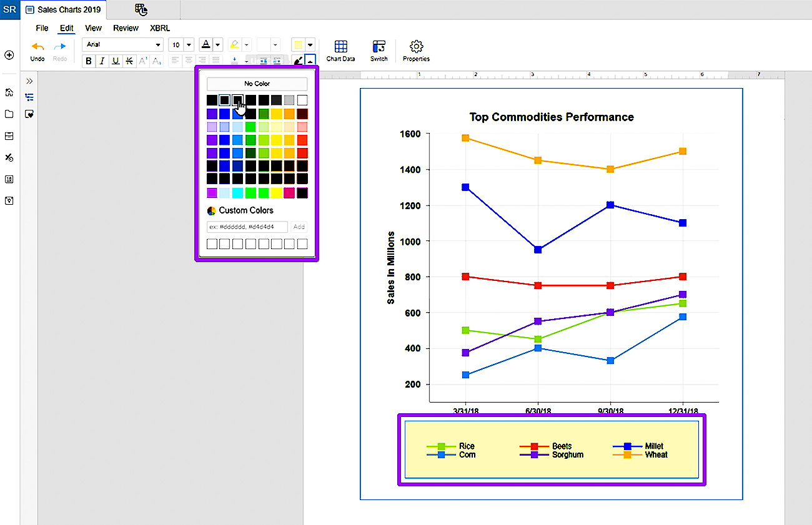Image resolution: width=812 pixels, height=525 pixels.
Task: Click the custom color hex input field
Action: click(x=247, y=227)
